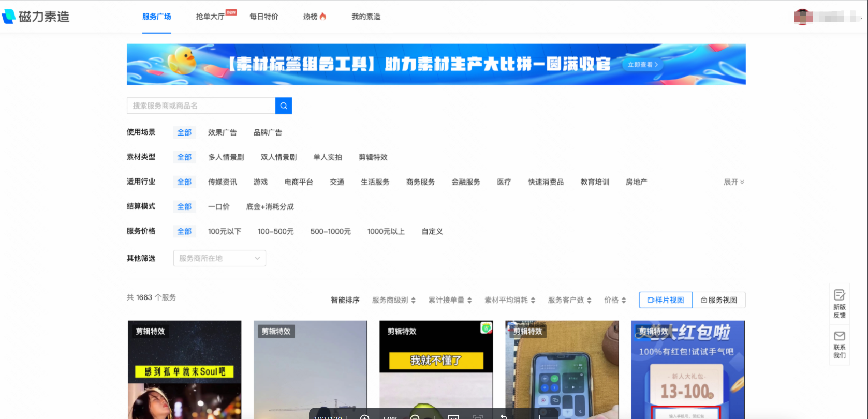Viewport: 868px width, 419px height.
Task: Choose 500-1000元 price range
Action: (331, 232)
